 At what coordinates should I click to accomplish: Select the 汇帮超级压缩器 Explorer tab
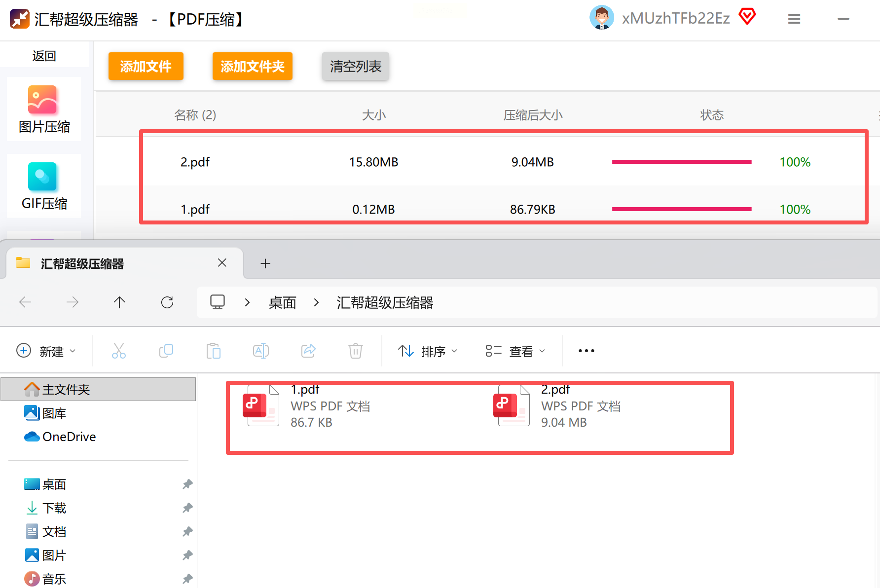(125, 263)
